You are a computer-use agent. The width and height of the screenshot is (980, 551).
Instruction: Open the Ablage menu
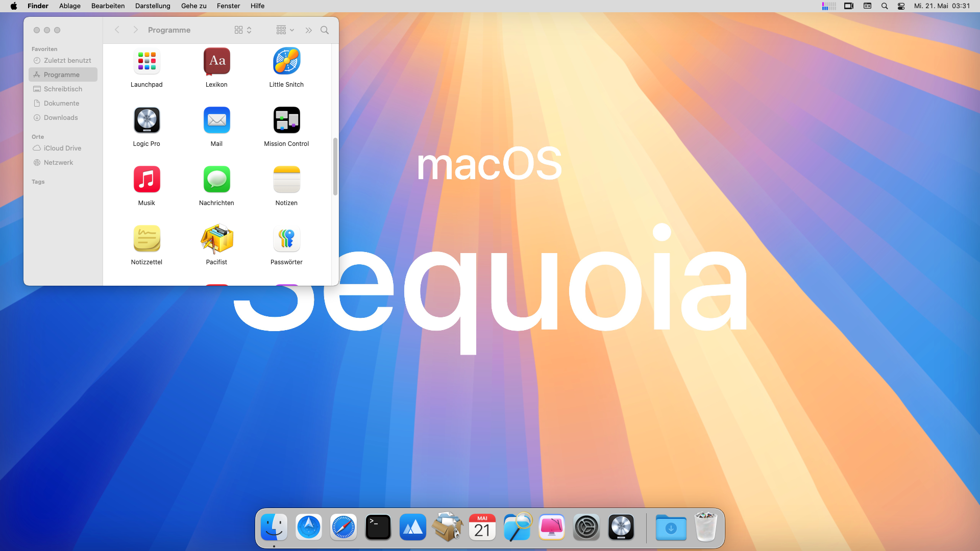click(70, 6)
